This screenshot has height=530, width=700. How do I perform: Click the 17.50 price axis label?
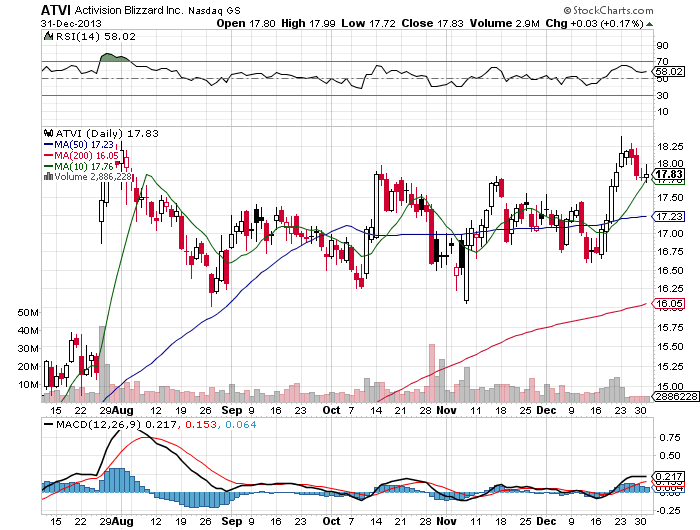pyautogui.click(x=670, y=197)
